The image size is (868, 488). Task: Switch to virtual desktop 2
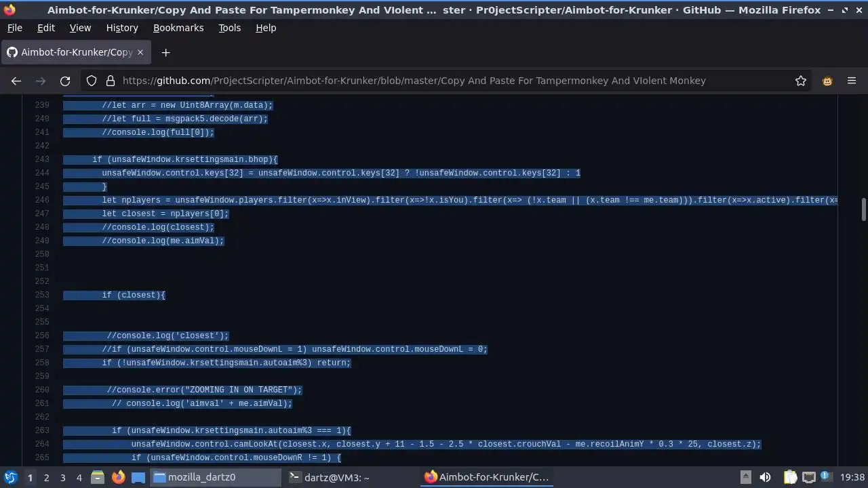click(x=46, y=477)
